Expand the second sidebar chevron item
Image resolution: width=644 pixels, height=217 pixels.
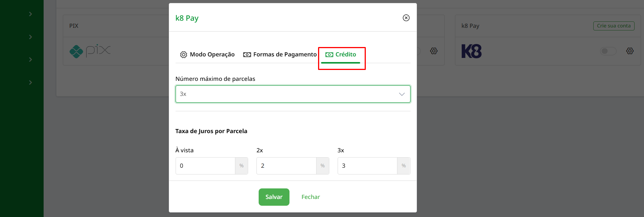[30, 37]
